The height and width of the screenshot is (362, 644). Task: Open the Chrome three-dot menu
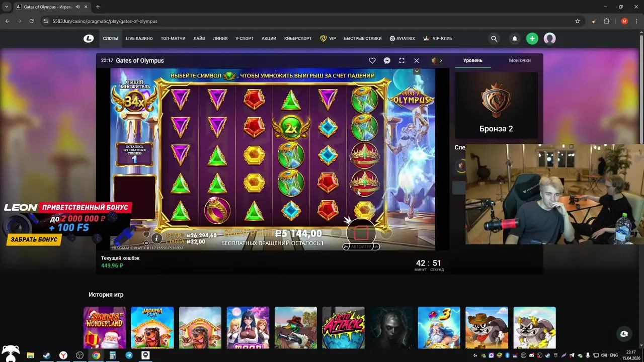click(x=637, y=21)
